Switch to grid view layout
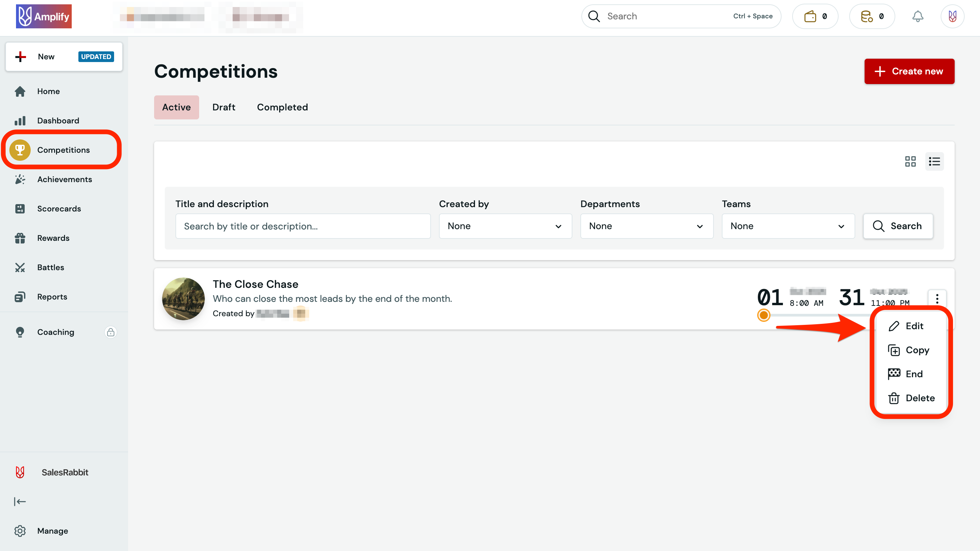This screenshot has width=980, height=551. pyautogui.click(x=910, y=161)
